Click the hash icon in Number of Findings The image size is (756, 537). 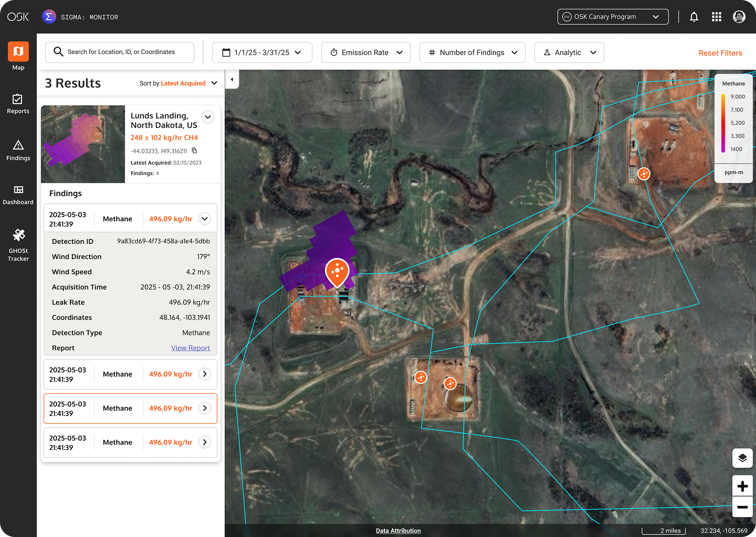coord(432,52)
